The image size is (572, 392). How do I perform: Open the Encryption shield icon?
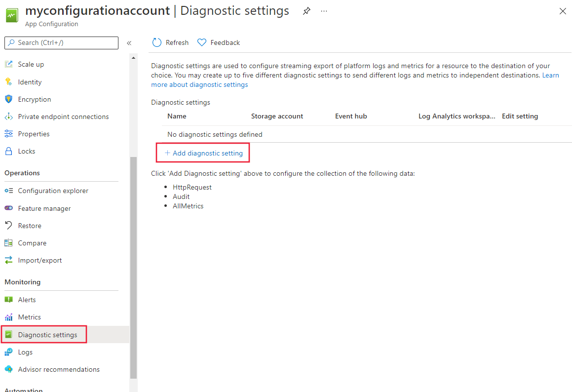[x=9, y=99]
